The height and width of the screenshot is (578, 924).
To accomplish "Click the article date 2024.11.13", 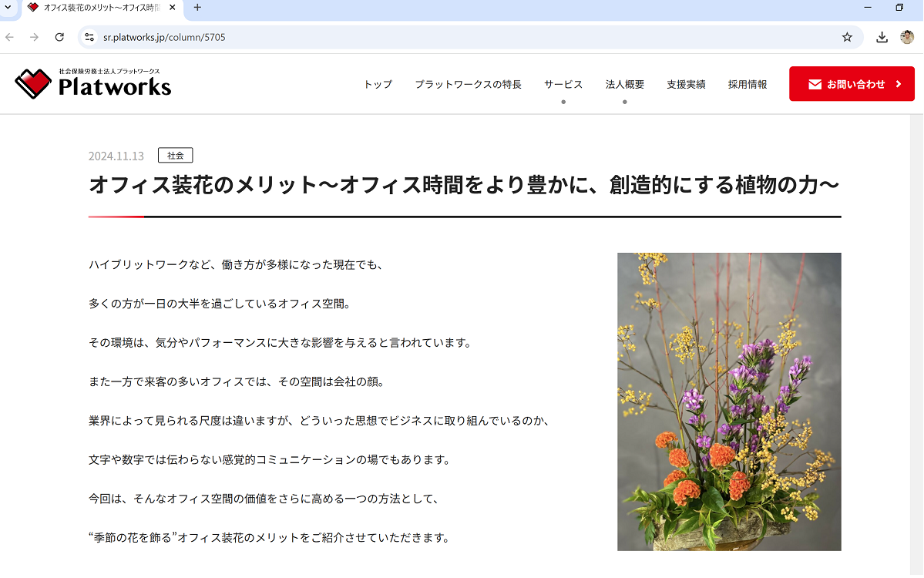I will pyautogui.click(x=116, y=156).
